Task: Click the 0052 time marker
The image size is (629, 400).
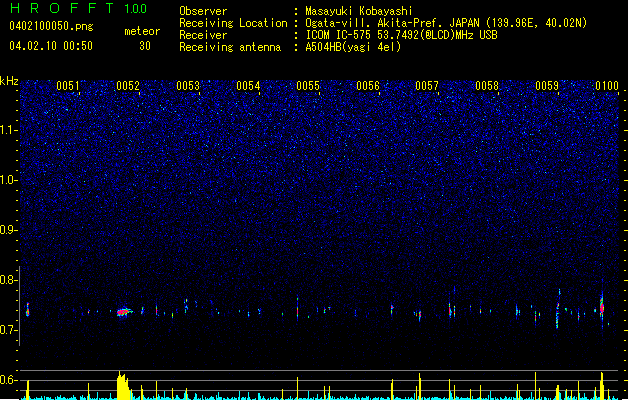Action: pyautogui.click(x=128, y=86)
